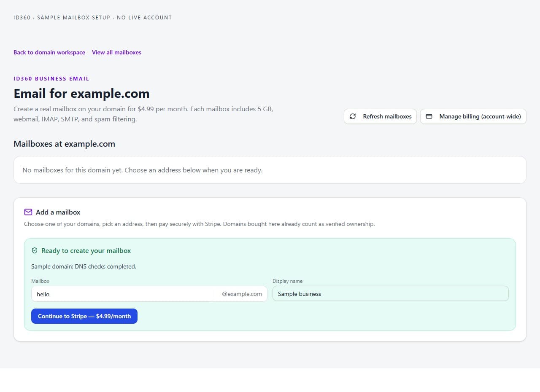The width and height of the screenshot is (540, 392).
Task: Click Refresh mailboxes button
Action: (x=380, y=116)
